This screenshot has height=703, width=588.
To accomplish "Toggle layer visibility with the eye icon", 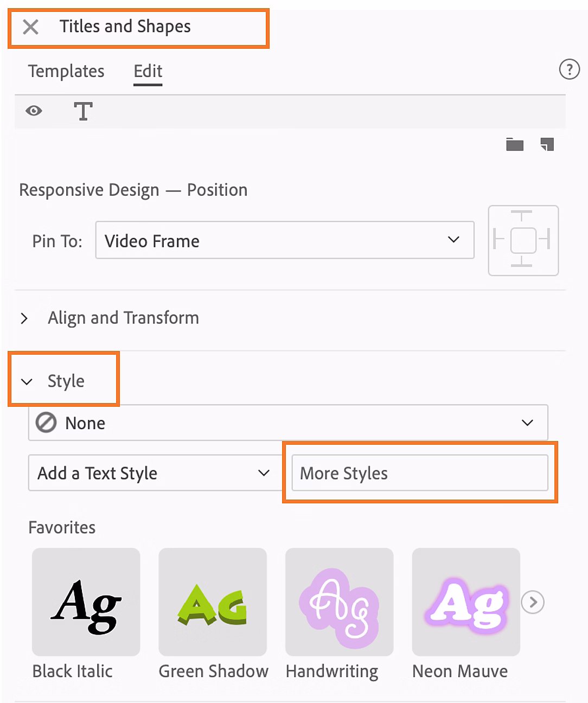I will tap(34, 111).
